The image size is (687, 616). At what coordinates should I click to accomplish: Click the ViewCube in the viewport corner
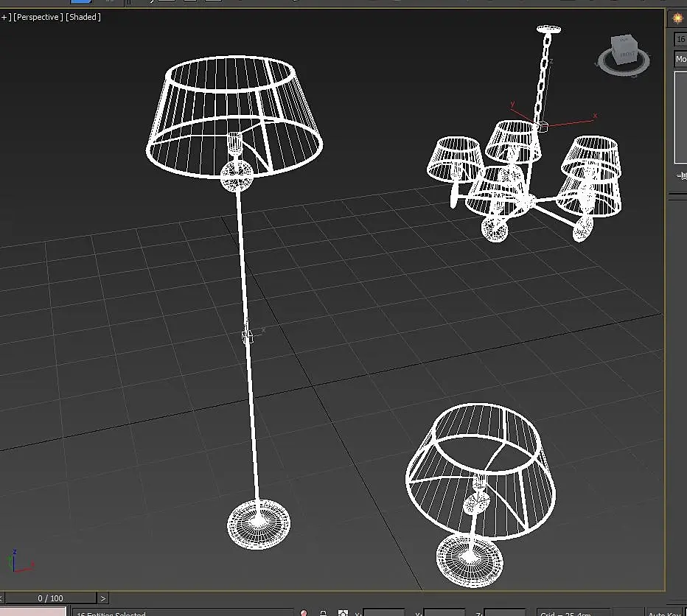point(624,55)
